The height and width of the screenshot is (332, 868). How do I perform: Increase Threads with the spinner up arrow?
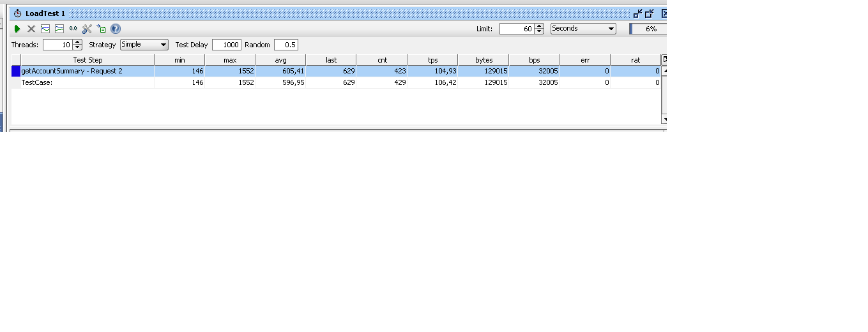pyautogui.click(x=77, y=42)
